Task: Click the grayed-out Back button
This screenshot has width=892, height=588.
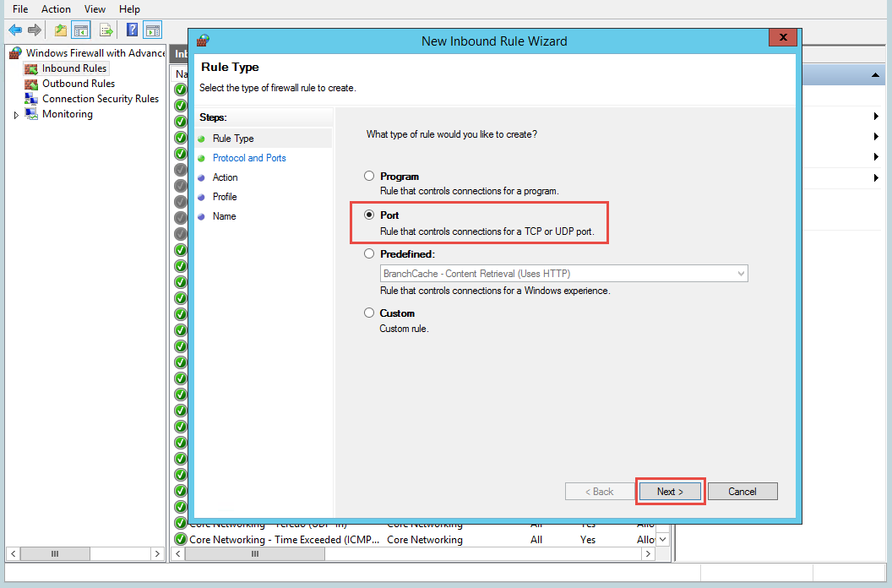Action: [600, 491]
